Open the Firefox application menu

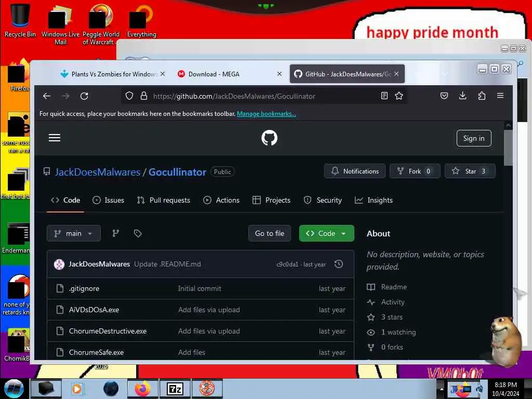tap(500, 96)
